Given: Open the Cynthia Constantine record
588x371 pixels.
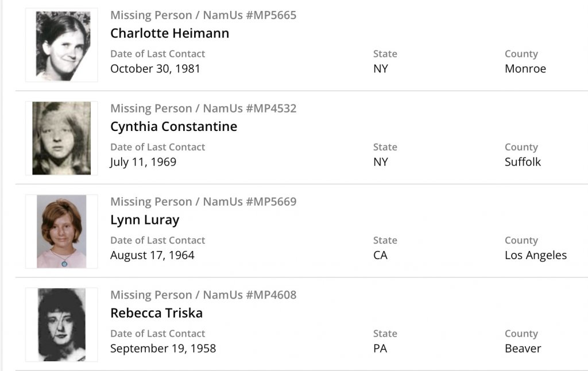Looking at the screenshot, I should (x=173, y=126).
